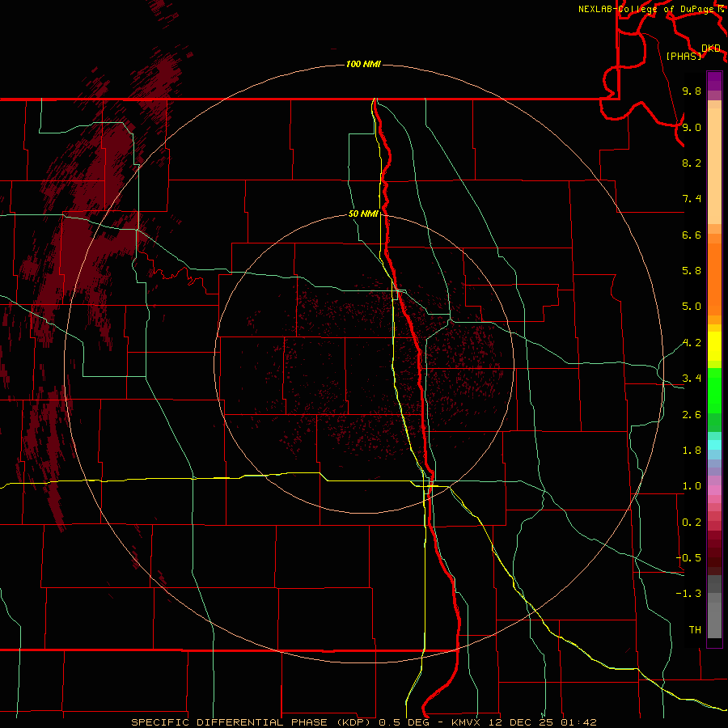The image size is (728, 728).
Task: Pick the bright green band on the color bar
Action: 714,390
